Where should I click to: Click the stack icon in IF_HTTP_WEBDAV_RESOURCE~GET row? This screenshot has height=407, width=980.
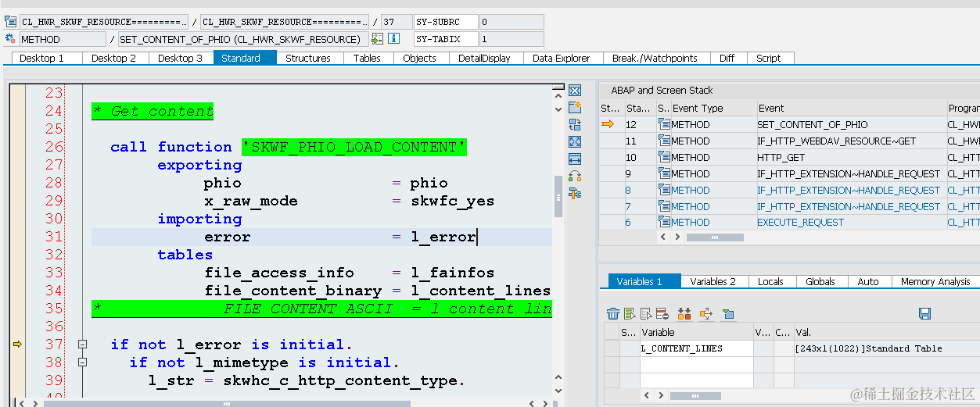click(x=664, y=141)
